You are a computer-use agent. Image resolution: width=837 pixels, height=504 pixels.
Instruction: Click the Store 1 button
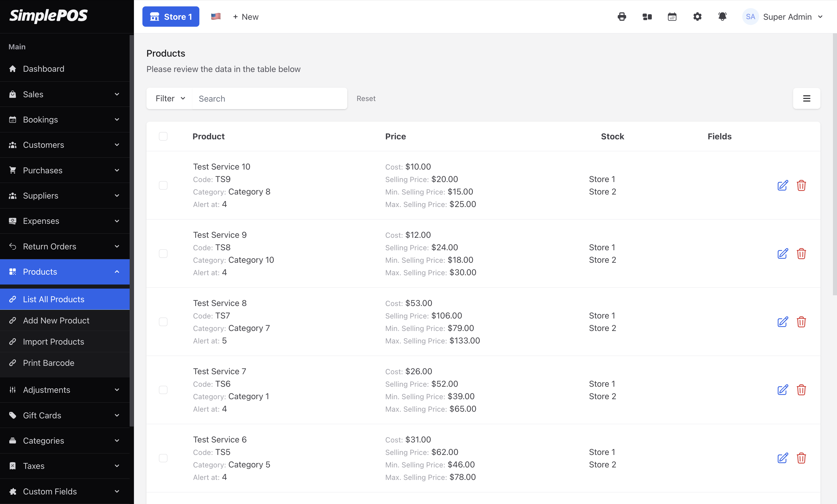[x=171, y=17]
